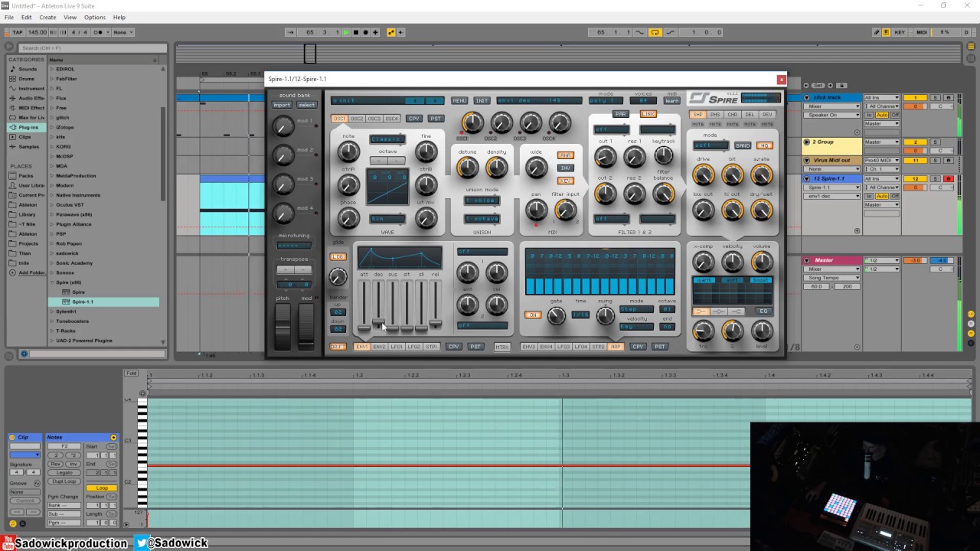
Task: Unfold the 2 Group track
Action: click(807, 142)
